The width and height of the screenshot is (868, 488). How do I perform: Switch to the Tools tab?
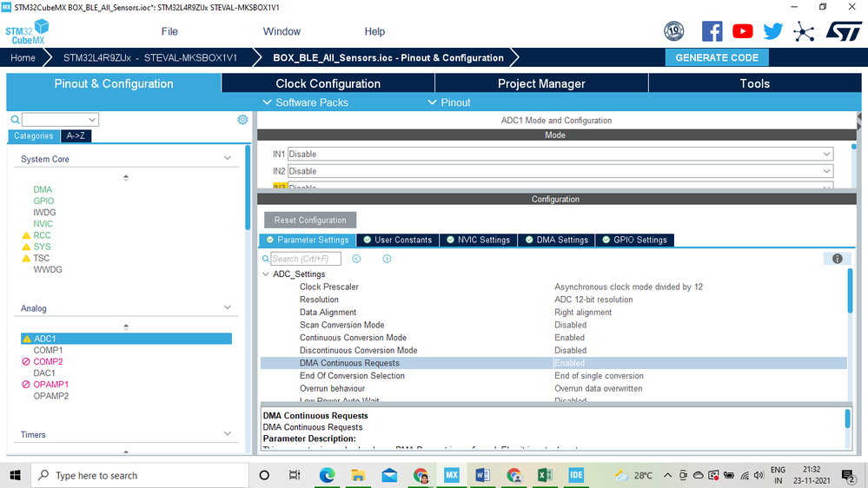(755, 83)
